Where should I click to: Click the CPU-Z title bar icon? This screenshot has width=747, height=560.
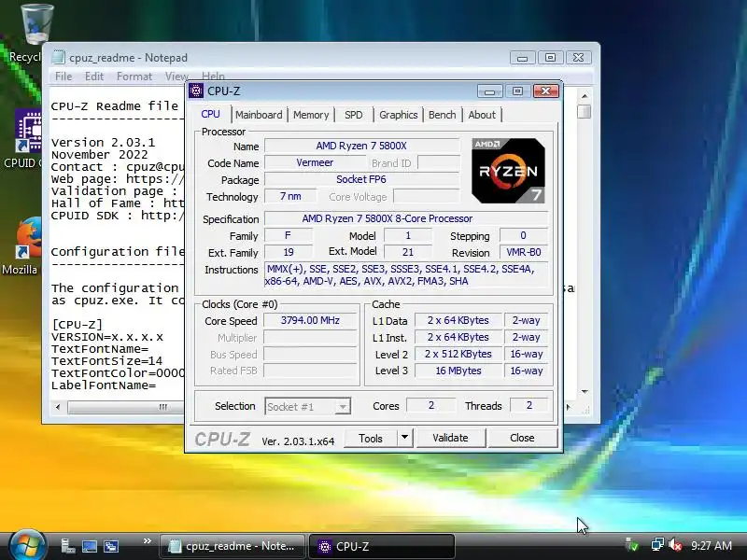(196, 91)
